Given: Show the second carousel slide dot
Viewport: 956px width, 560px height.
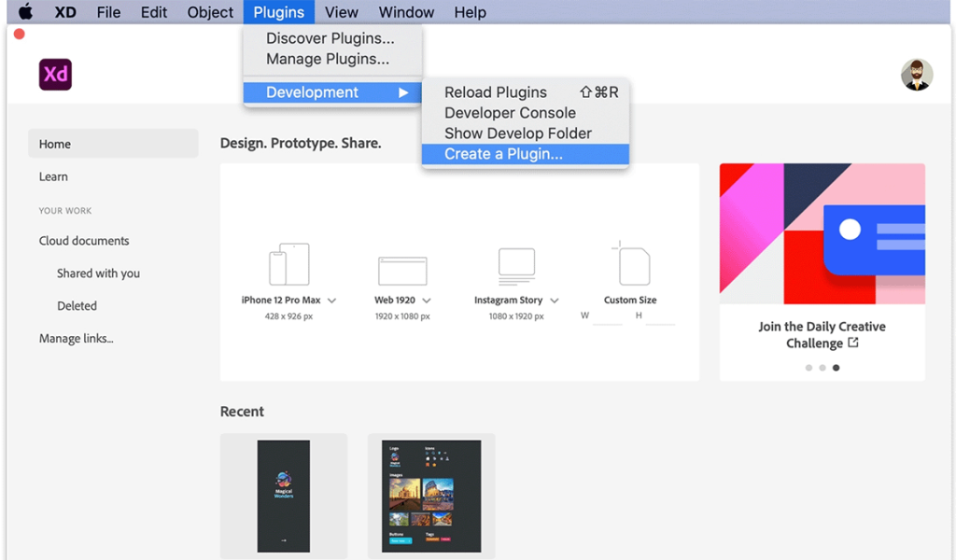Looking at the screenshot, I should (822, 368).
